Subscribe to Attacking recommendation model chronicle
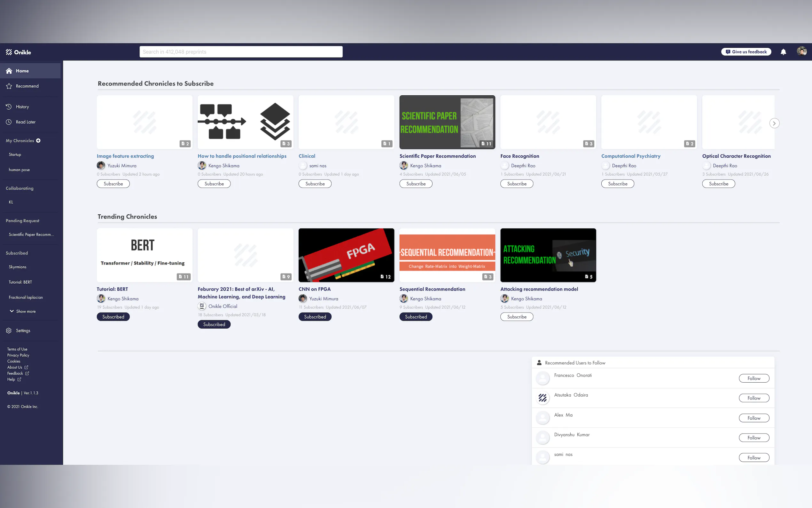 517,317
